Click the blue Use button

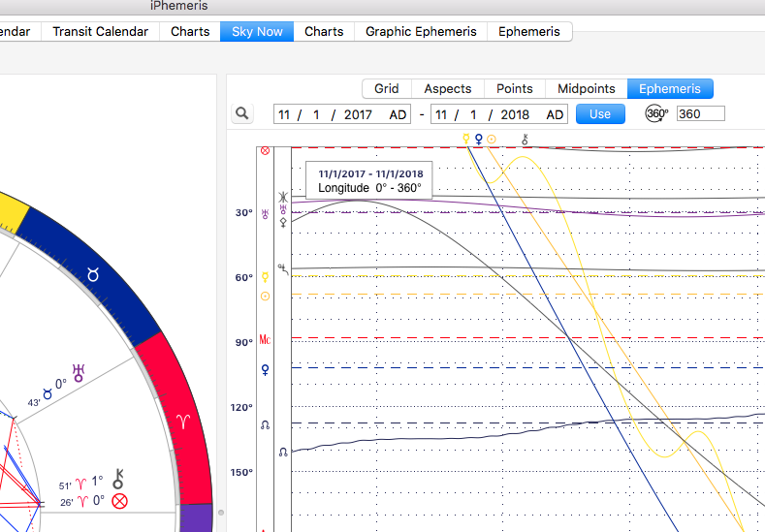tap(600, 114)
